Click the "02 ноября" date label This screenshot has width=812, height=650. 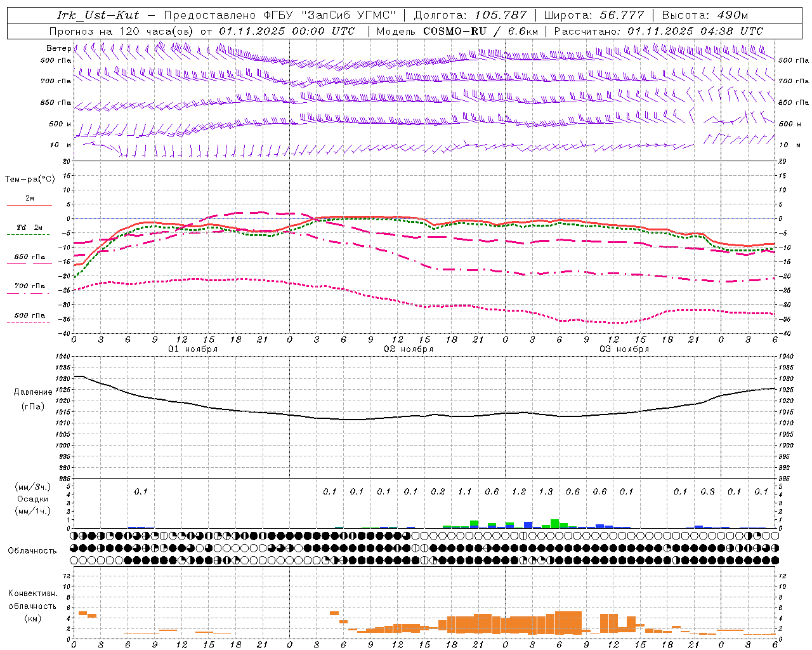coord(409,349)
